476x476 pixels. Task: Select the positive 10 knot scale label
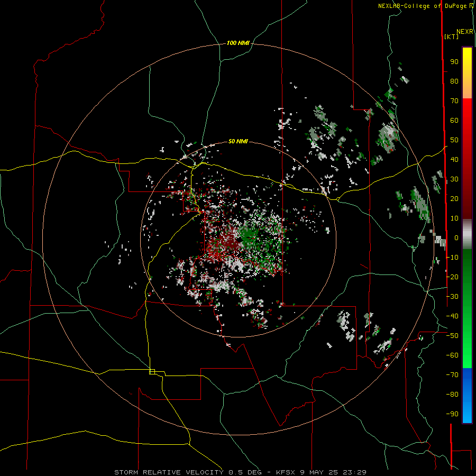(x=454, y=218)
